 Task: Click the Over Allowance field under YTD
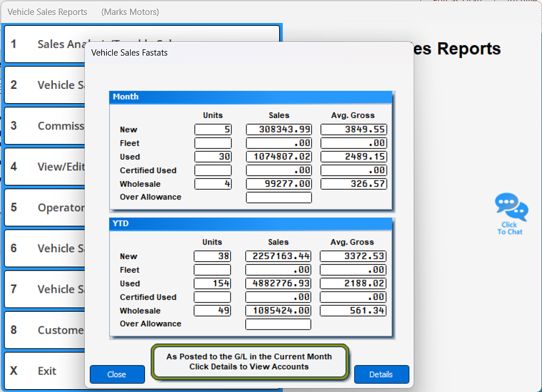point(277,324)
